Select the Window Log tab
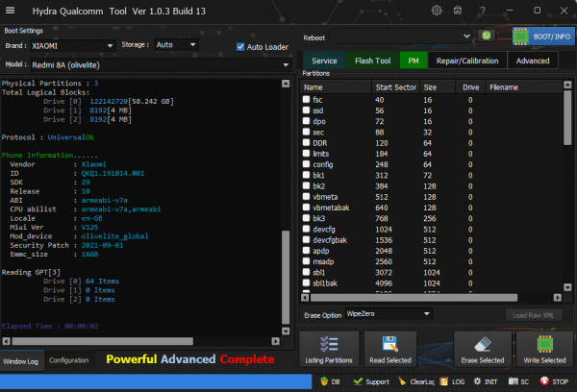577x392 pixels. tap(21, 361)
